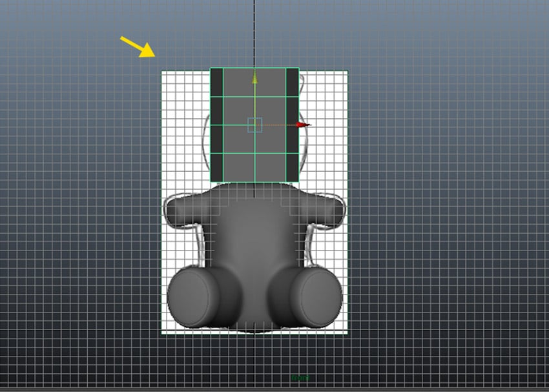Screen dimensions: 549x392
Task: Click the vertical black center line above the cube
Action: click(x=256, y=32)
